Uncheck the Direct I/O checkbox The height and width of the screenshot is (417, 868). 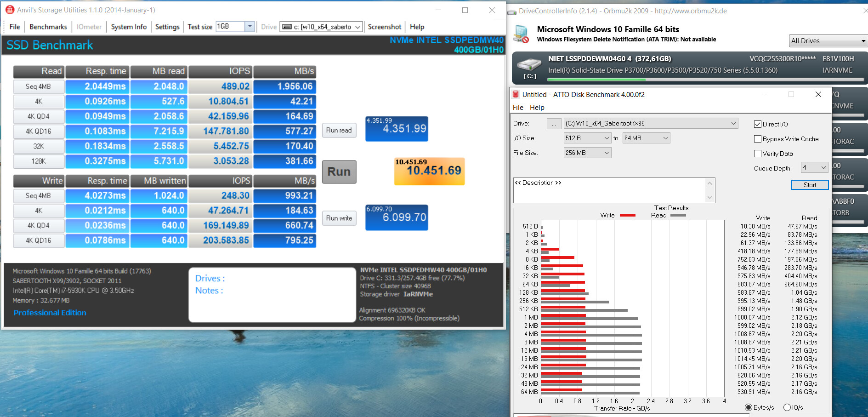click(758, 124)
